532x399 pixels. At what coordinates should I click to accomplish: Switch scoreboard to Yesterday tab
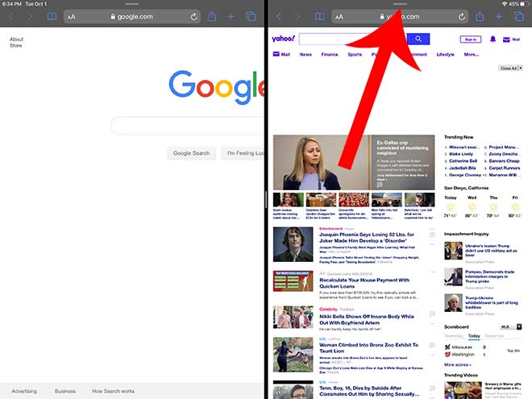point(454,336)
